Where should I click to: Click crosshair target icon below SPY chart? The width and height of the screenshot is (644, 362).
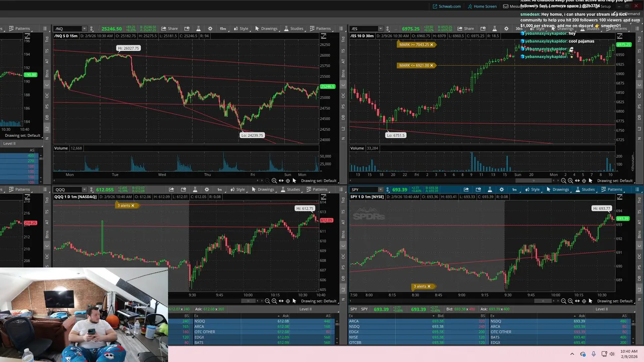pyautogui.click(x=584, y=301)
